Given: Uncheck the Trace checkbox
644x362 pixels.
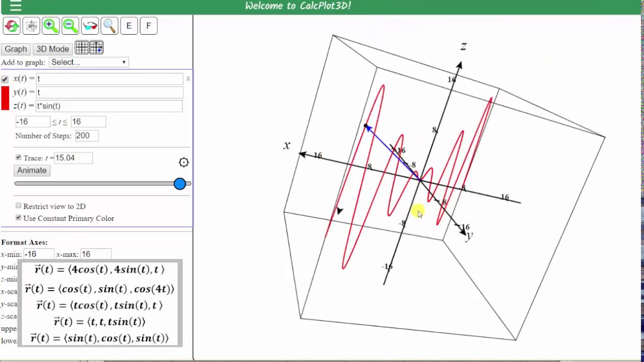Looking at the screenshot, I should pos(18,157).
